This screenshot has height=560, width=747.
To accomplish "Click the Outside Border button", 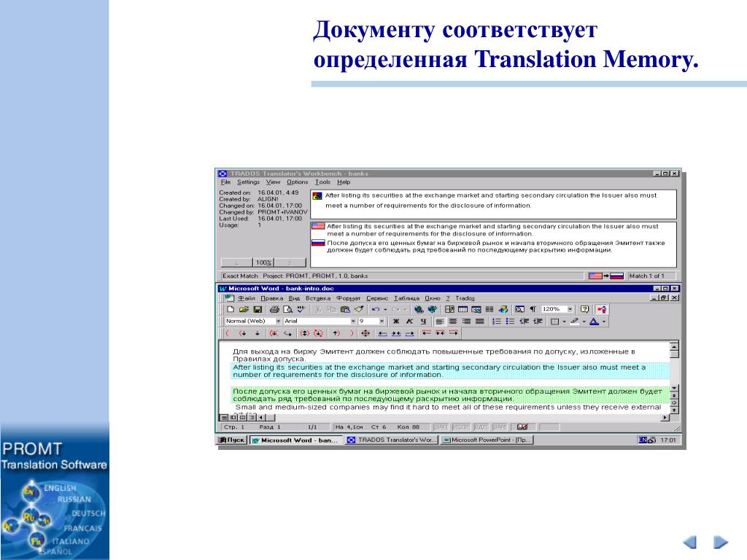I will 554,322.
